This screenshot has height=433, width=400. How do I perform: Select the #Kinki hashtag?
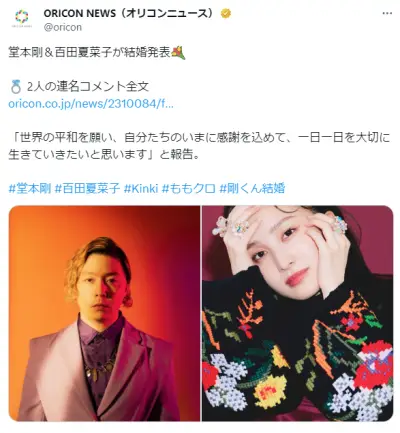141,189
